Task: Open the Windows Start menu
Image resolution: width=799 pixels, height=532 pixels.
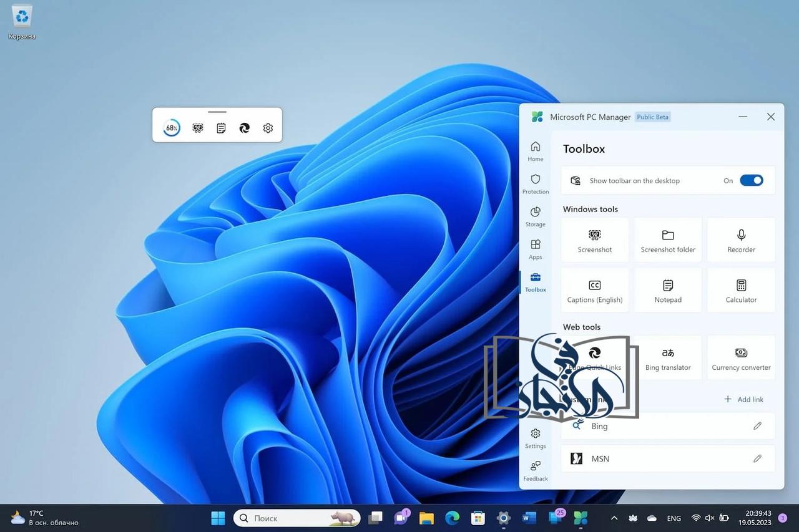Action: pos(218,518)
